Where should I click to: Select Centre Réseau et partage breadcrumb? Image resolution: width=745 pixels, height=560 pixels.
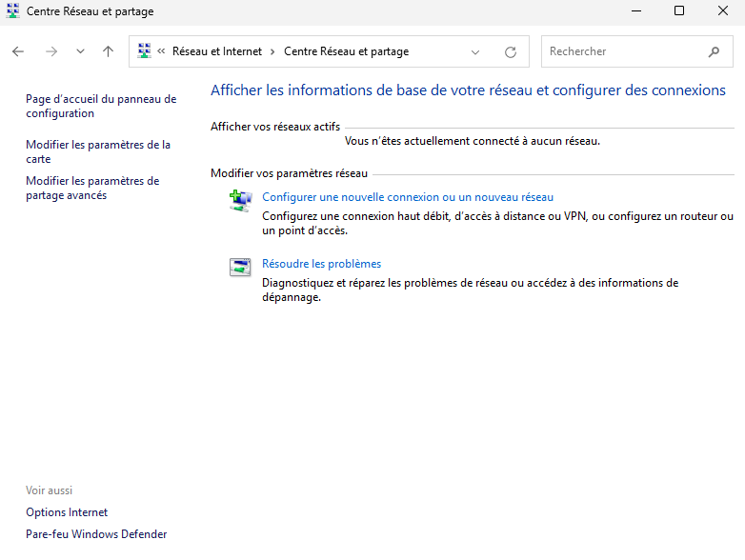click(x=346, y=51)
